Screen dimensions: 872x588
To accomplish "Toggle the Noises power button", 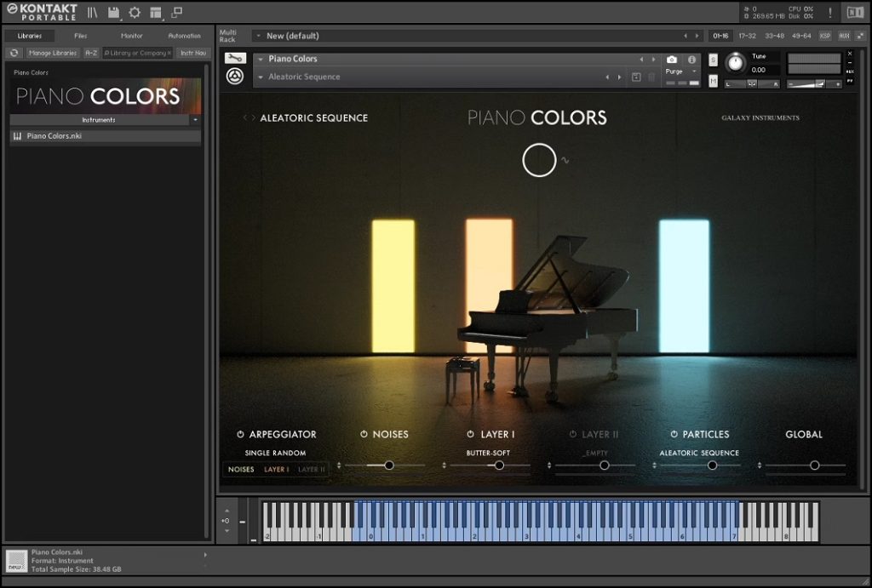I will (364, 434).
